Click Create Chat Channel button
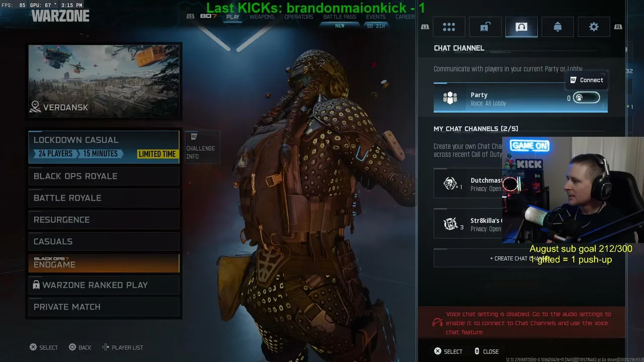 [520, 258]
